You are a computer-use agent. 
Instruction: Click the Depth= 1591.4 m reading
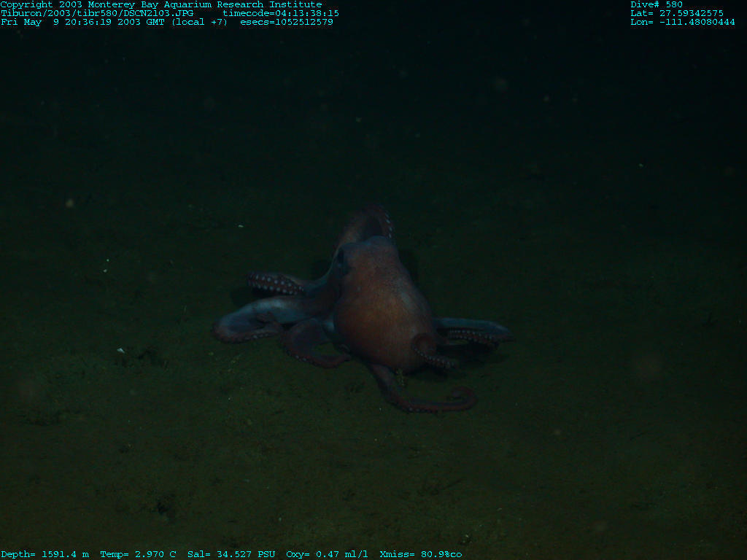pos(45,554)
